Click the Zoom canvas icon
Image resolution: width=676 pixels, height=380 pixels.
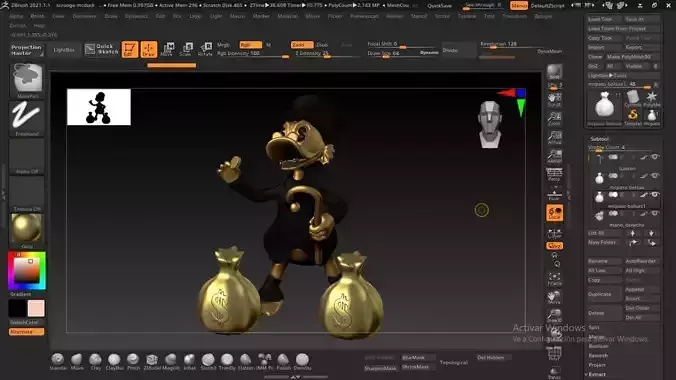(554, 119)
